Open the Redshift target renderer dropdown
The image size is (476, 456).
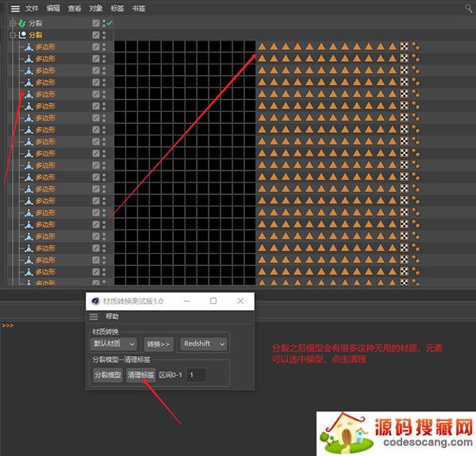[203, 344]
